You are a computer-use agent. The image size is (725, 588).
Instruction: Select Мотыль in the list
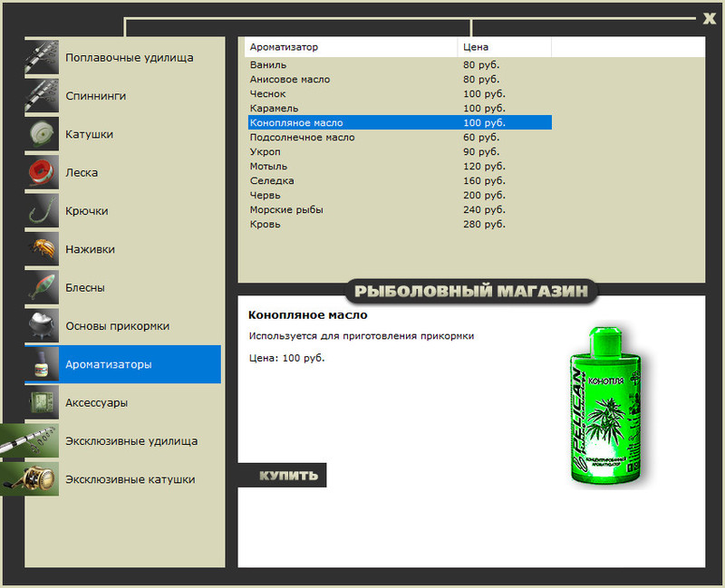click(x=400, y=166)
